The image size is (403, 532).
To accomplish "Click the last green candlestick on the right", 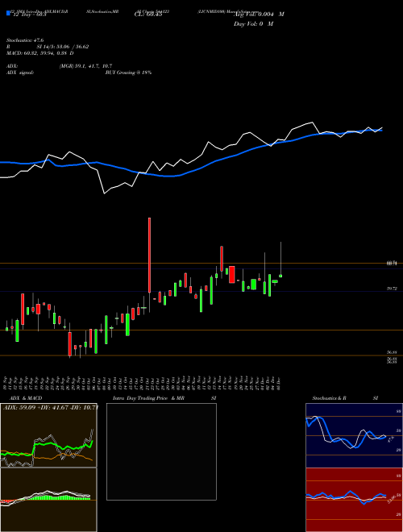I will [280, 276].
